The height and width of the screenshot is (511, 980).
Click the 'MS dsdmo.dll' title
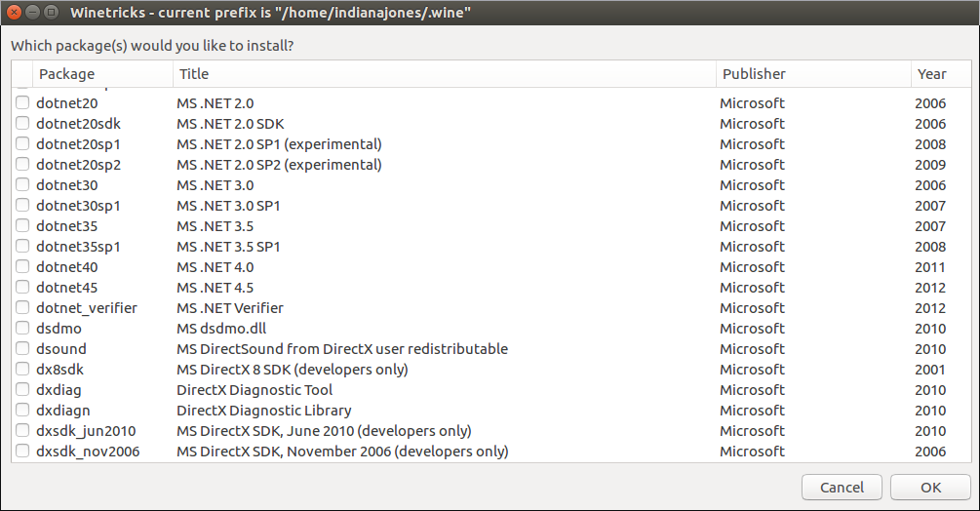221,329
